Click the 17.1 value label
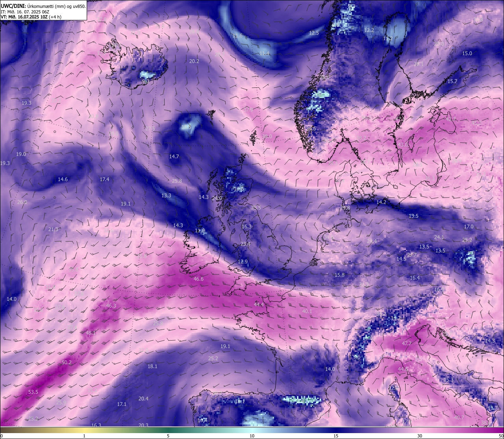The width and height of the screenshot is (504, 439). pyautogui.click(x=122, y=404)
